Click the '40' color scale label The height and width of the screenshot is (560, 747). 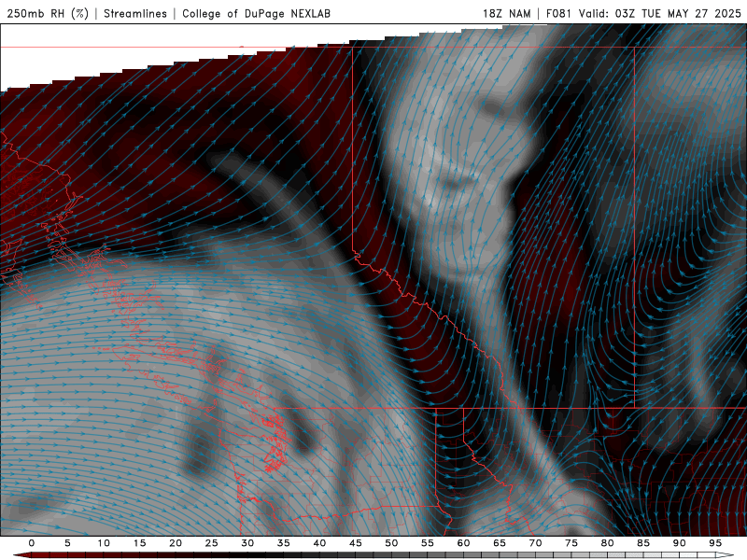319,543
